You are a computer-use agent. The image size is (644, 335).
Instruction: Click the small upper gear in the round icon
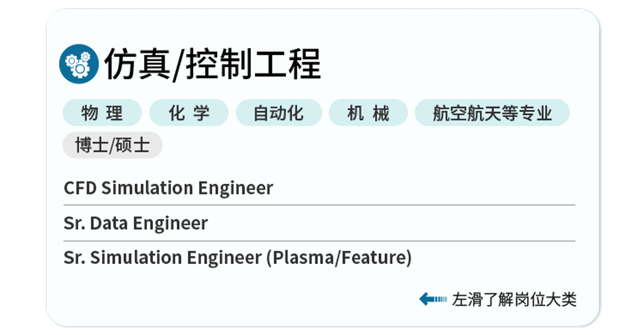85,57
